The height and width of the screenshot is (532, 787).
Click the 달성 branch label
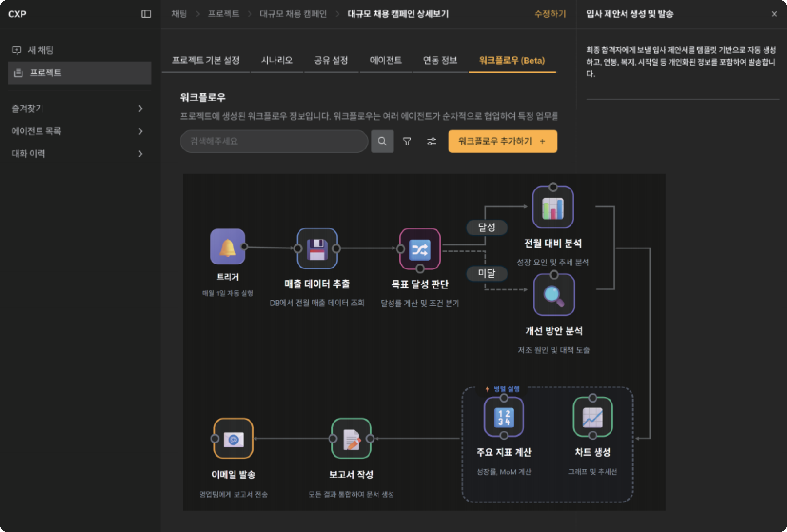(x=487, y=227)
